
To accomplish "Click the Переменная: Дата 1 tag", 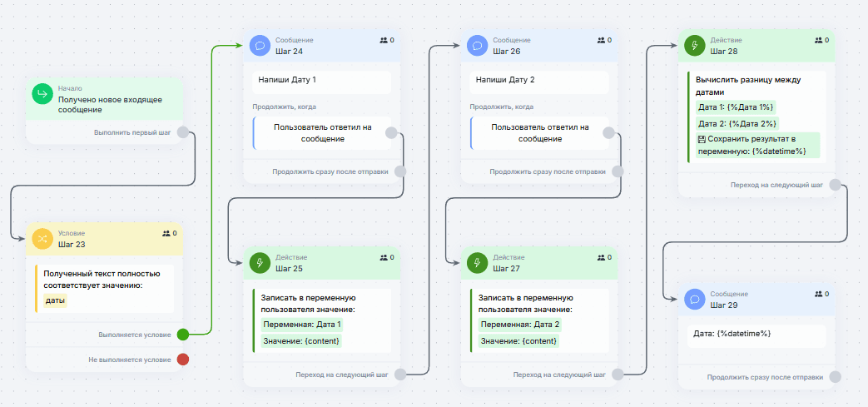I will 303,325.
